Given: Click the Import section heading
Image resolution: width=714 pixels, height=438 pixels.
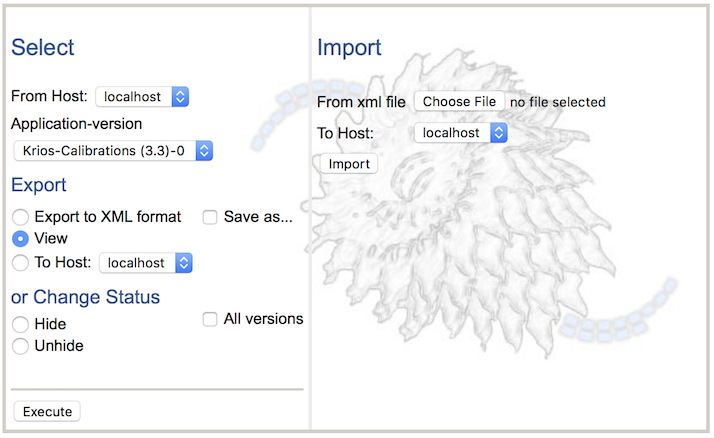Looking at the screenshot, I should pos(349,47).
